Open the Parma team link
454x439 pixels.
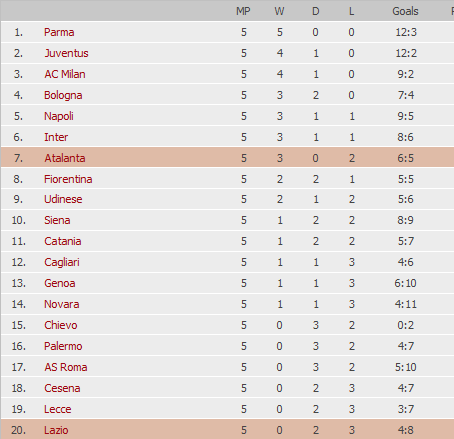pyautogui.click(x=59, y=32)
